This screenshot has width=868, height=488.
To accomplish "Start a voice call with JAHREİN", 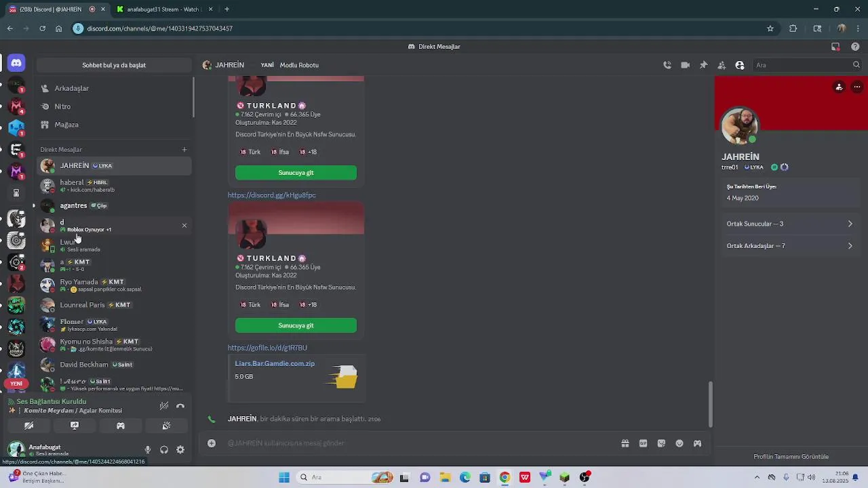I will (x=667, y=65).
